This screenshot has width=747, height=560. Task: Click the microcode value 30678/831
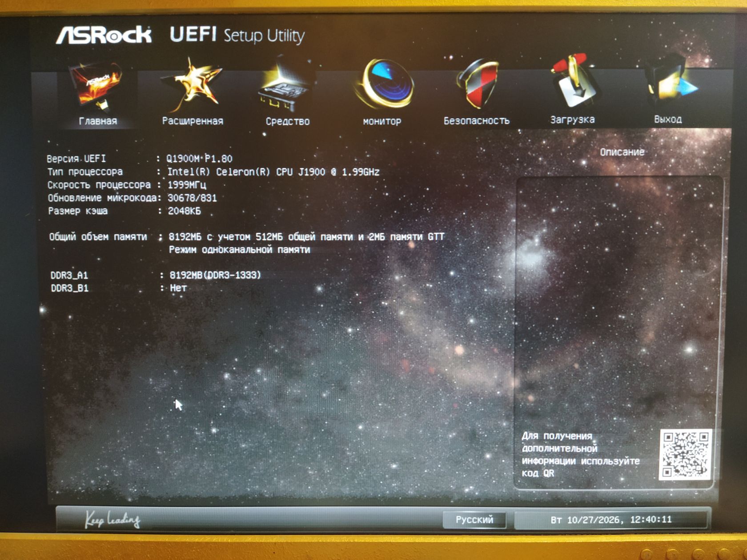192,198
